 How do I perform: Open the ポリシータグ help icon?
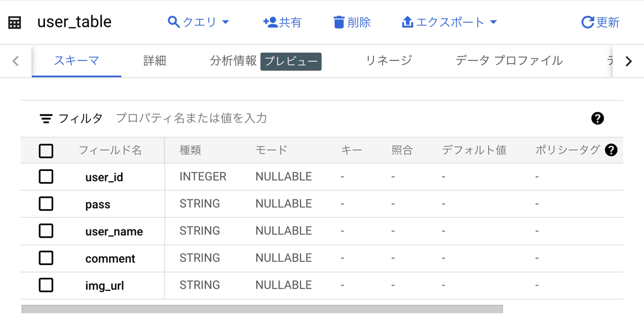click(x=611, y=150)
